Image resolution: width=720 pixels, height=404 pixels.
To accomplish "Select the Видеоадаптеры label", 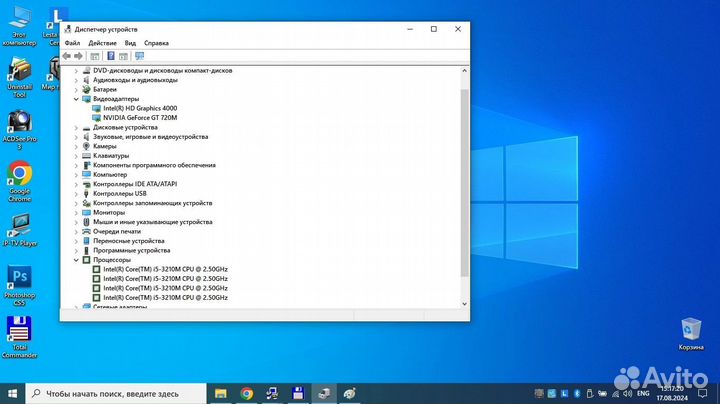I will tap(116, 99).
